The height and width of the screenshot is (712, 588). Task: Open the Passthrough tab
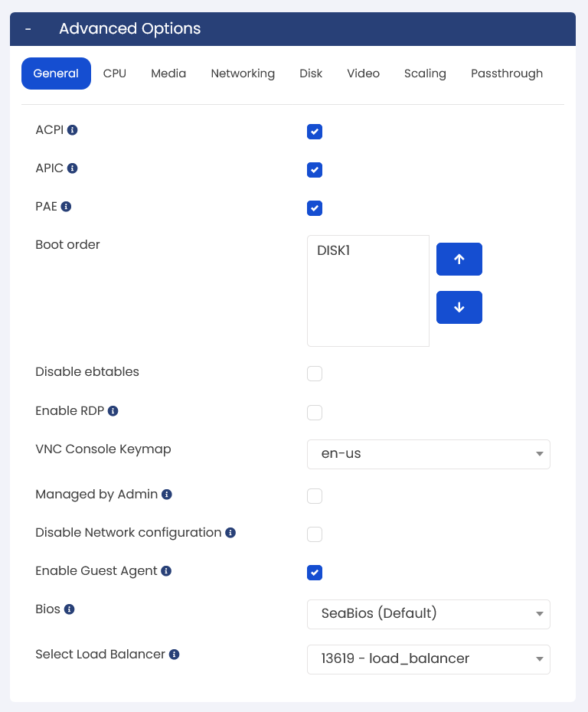[x=507, y=73]
